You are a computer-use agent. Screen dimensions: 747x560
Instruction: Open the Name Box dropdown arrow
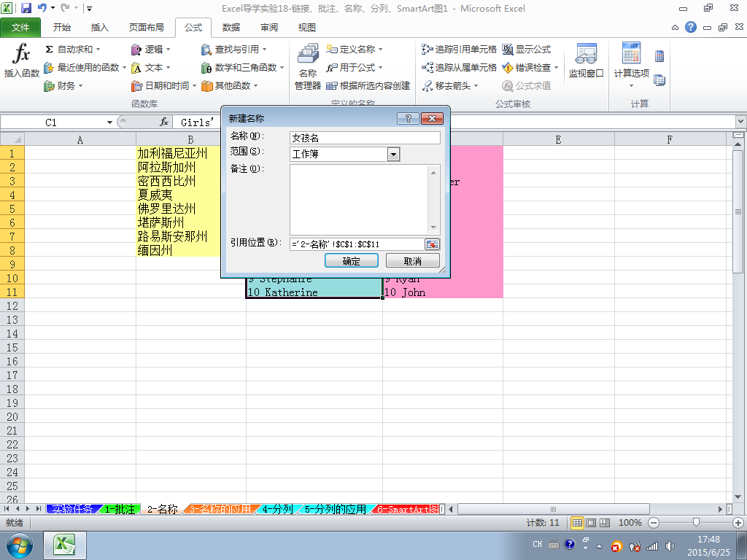(x=109, y=122)
